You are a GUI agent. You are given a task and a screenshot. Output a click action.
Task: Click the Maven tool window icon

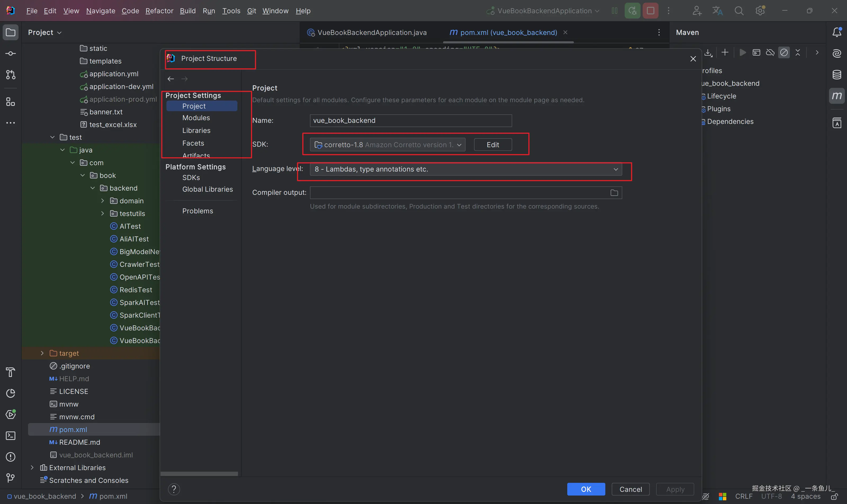[x=836, y=96]
